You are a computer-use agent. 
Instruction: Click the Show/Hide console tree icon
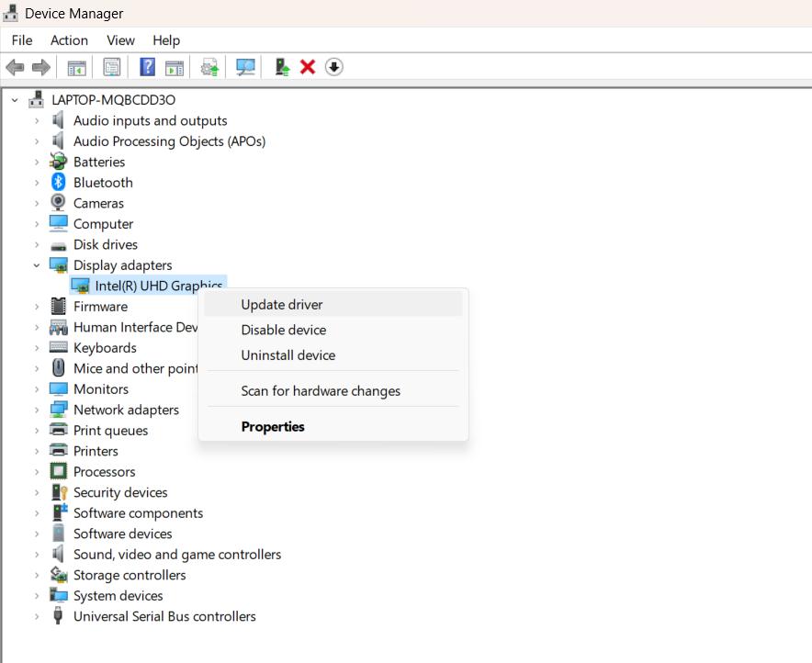[x=76, y=66]
